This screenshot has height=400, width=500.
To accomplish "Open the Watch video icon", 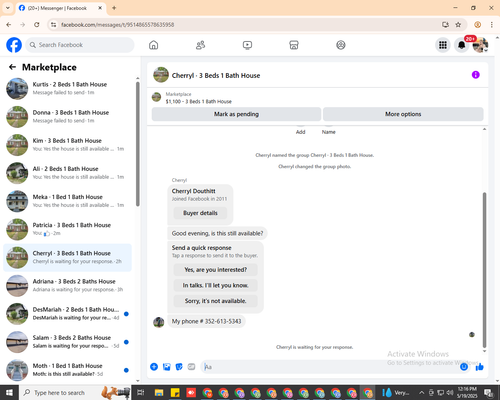I will [247, 45].
